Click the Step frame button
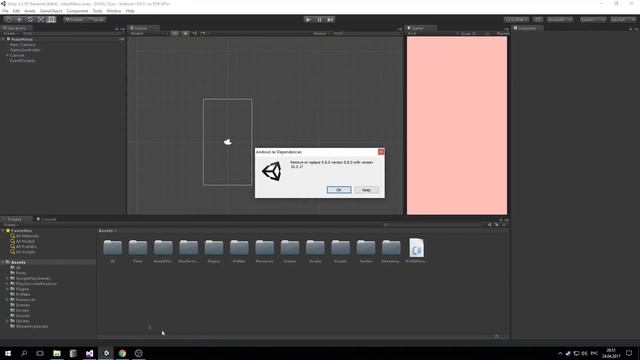The height and width of the screenshot is (360, 640). coord(330,20)
